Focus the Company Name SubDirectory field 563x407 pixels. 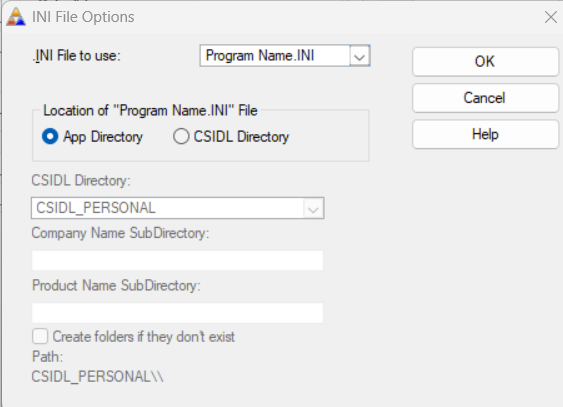pyautogui.click(x=177, y=261)
